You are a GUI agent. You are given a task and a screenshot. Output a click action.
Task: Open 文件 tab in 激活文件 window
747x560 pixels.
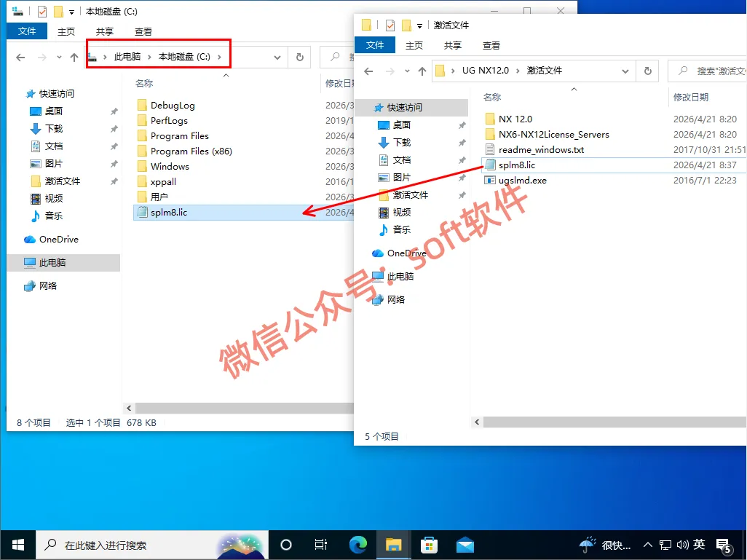click(x=375, y=45)
